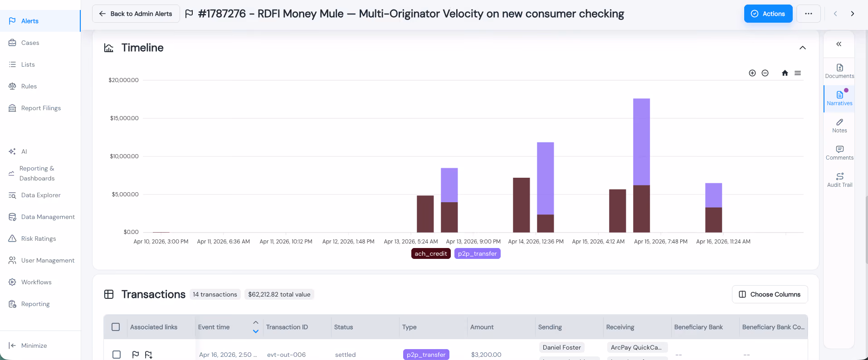Open Notes panel
The width and height of the screenshot is (868, 360).
coord(839,126)
